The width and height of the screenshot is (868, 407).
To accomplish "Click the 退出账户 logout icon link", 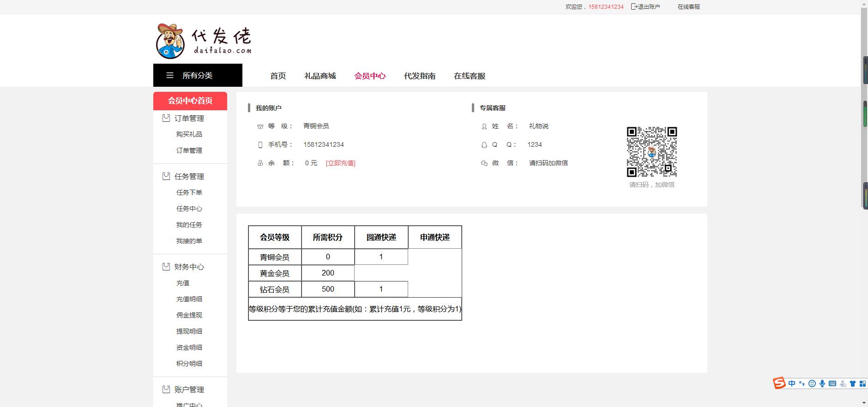I will tap(645, 6).
